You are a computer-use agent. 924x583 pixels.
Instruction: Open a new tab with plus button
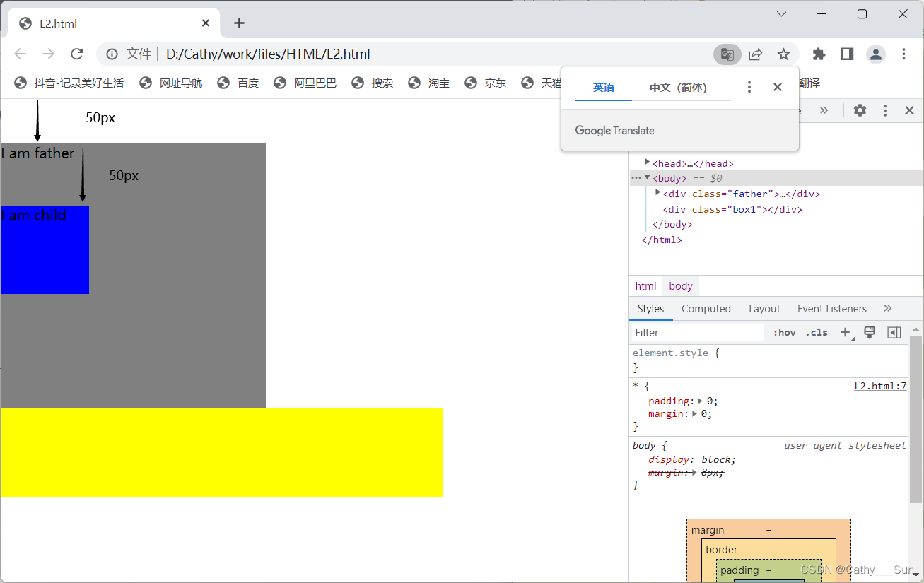pyautogui.click(x=239, y=23)
